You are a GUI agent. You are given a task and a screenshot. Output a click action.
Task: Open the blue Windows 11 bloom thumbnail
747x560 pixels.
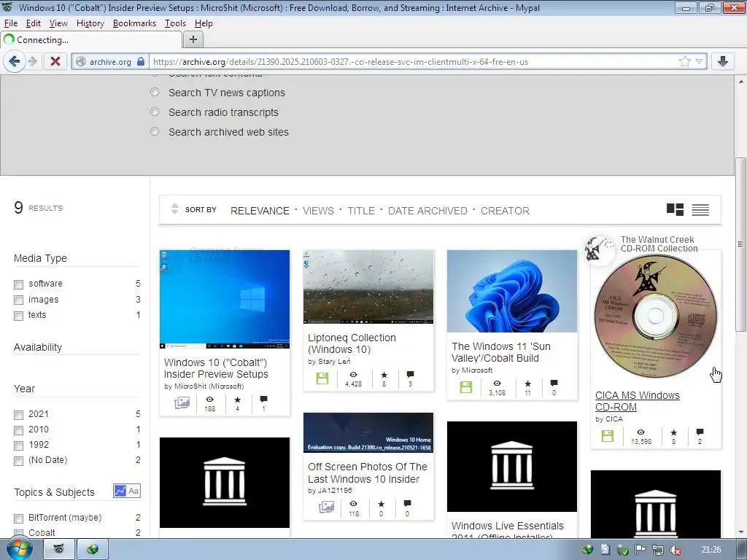[511, 291]
